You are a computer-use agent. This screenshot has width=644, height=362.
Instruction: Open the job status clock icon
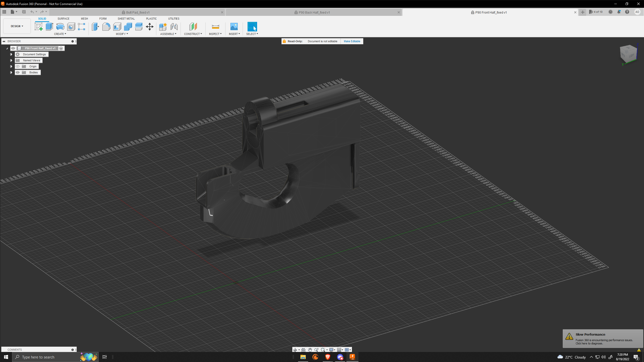click(x=611, y=12)
